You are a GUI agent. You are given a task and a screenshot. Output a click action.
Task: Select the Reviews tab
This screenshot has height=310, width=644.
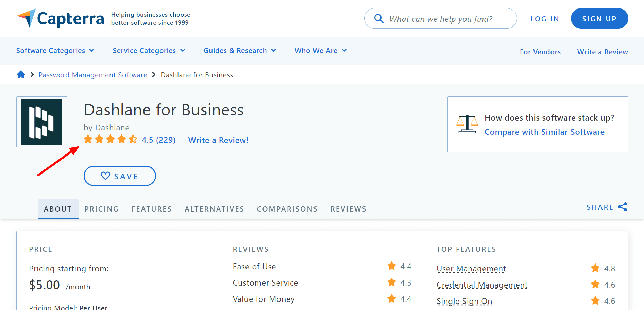coord(349,209)
